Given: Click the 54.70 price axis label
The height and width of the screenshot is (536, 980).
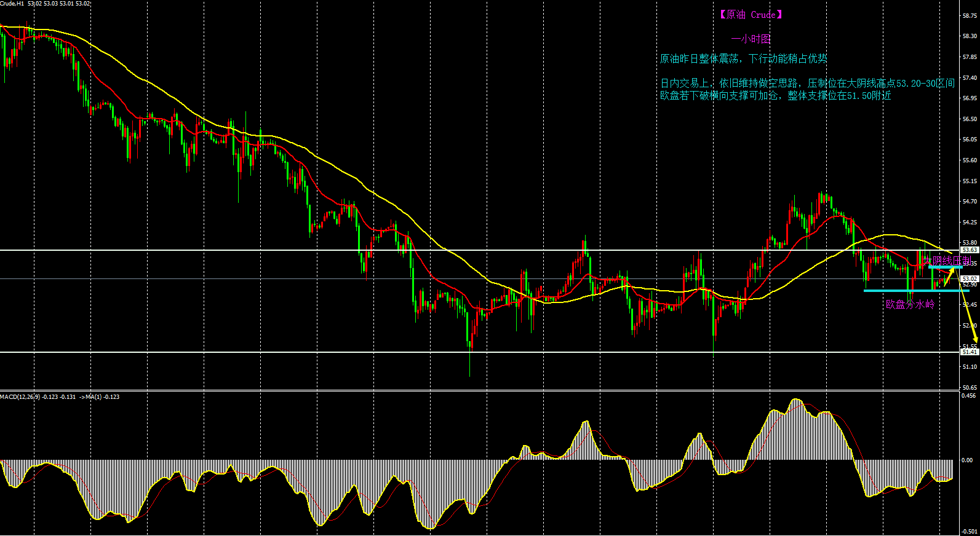Looking at the screenshot, I should point(970,202).
